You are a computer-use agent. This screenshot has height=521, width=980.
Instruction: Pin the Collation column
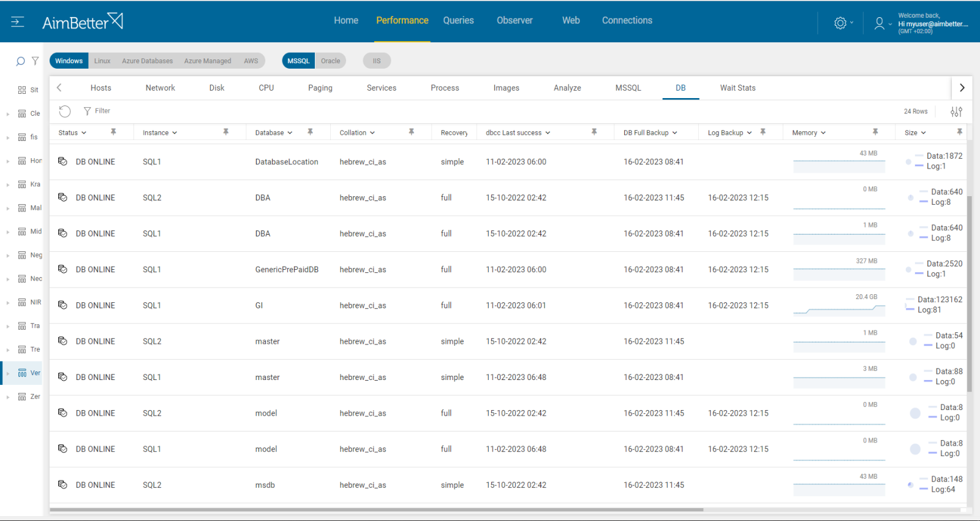click(x=412, y=132)
